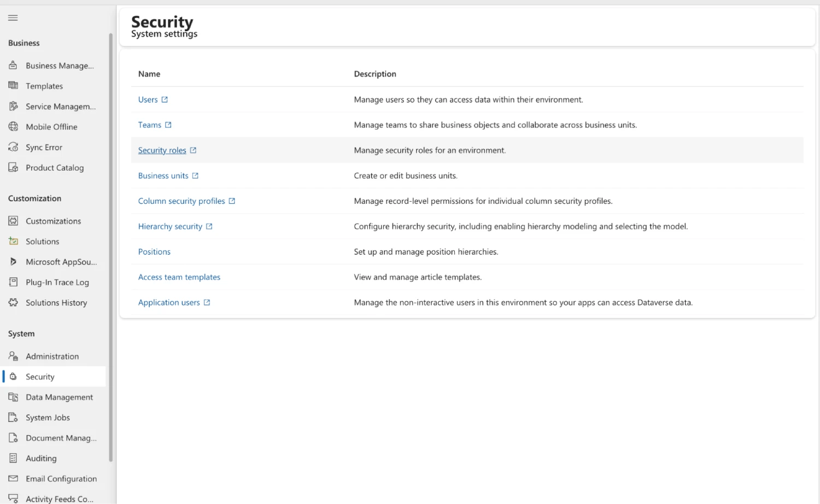Click the Templates icon in the sidebar
This screenshot has width=820, height=504.
(x=14, y=86)
